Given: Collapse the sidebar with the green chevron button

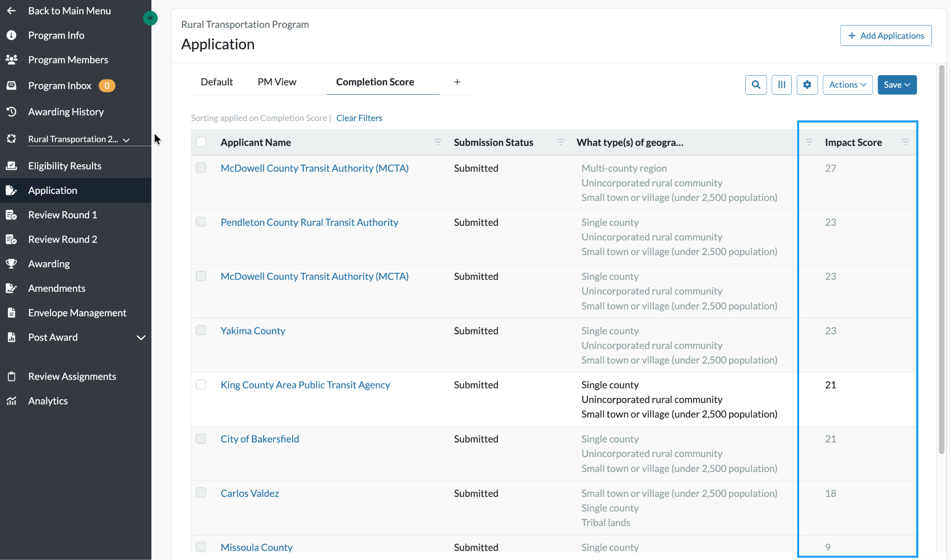Looking at the screenshot, I should [150, 18].
